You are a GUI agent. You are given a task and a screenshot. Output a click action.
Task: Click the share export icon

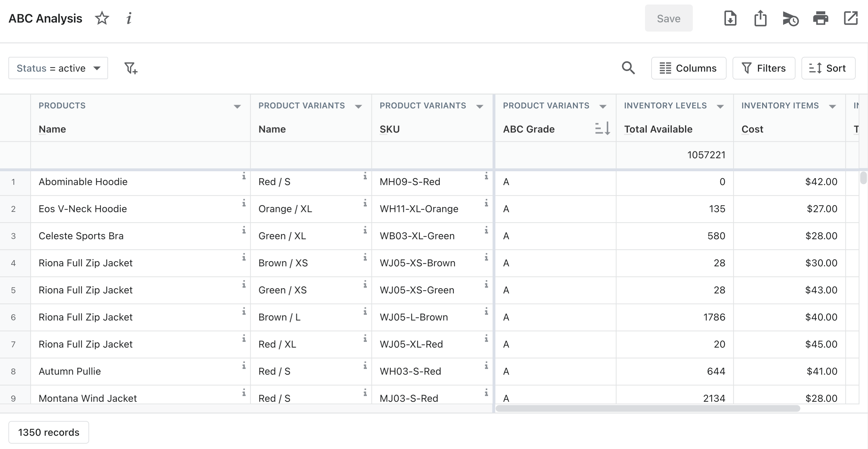tap(760, 18)
